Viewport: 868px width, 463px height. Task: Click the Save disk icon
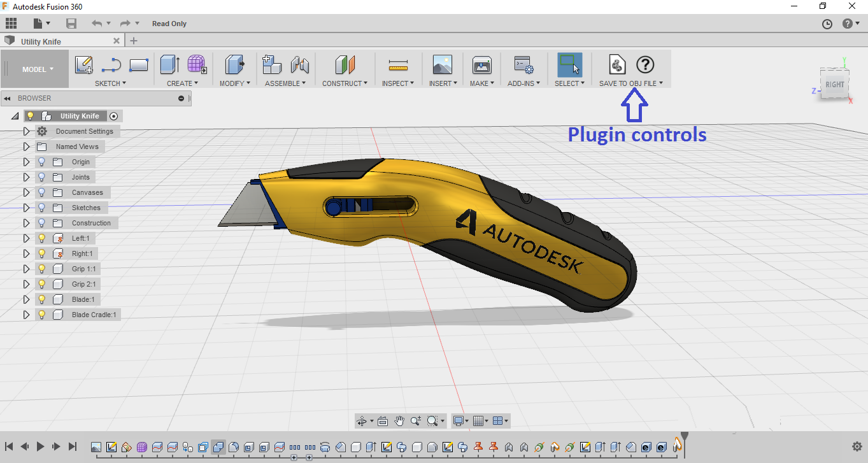[x=71, y=24]
